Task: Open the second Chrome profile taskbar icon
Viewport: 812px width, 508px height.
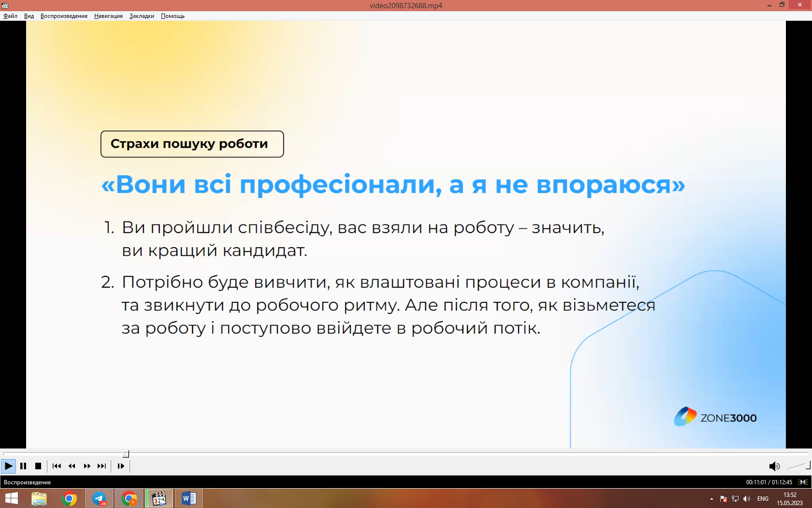Action: (129, 498)
